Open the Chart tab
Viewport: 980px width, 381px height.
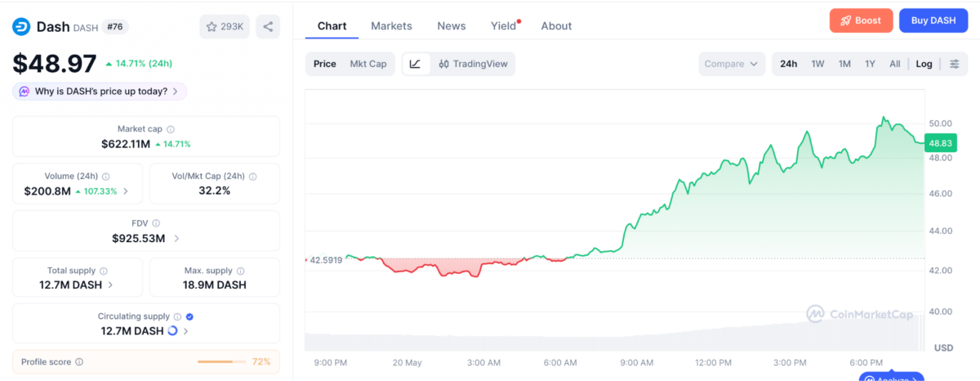[x=332, y=26]
